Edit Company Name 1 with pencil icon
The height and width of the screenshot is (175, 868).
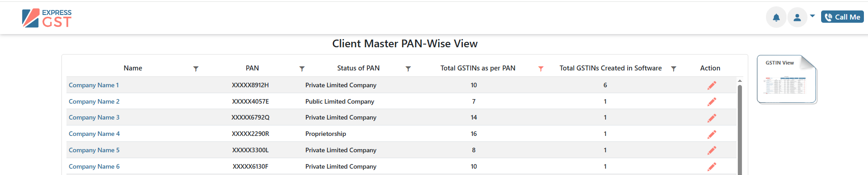pyautogui.click(x=712, y=85)
